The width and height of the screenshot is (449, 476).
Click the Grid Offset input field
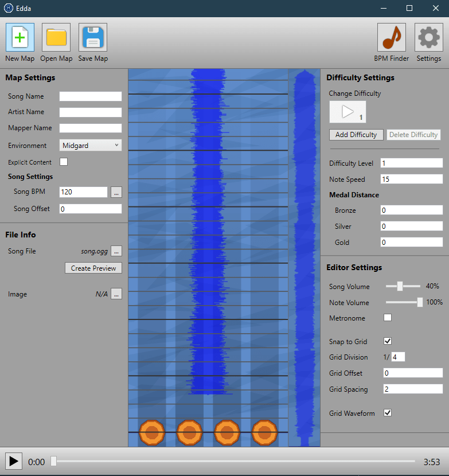[x=413, y=373]
